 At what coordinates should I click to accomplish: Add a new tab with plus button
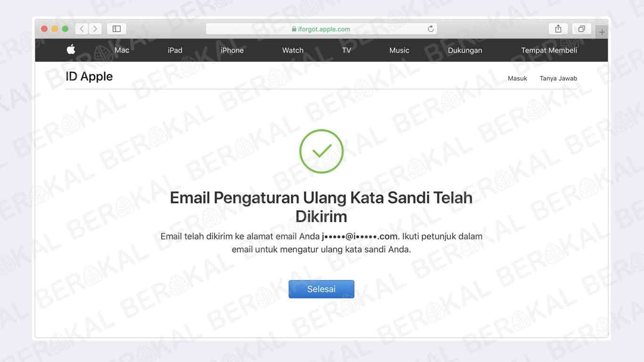(602, 32)
